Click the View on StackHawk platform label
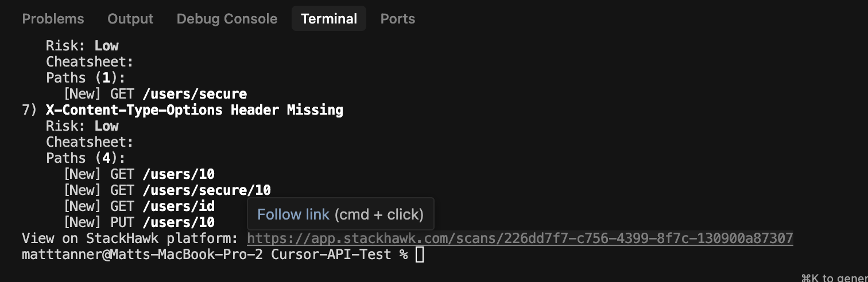This screenshot has width=868, height=282. pos(130,238)
